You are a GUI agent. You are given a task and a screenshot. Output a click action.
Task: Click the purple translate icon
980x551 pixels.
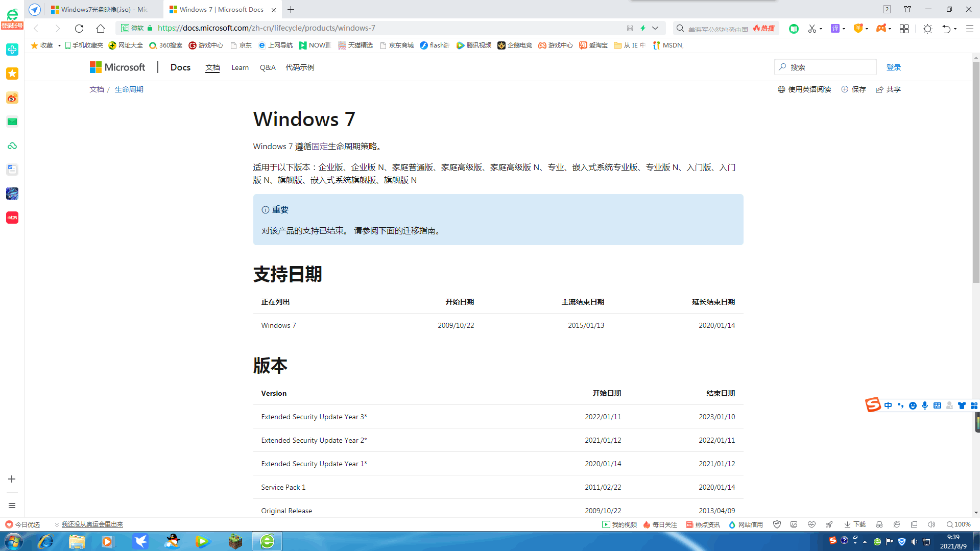835,29
